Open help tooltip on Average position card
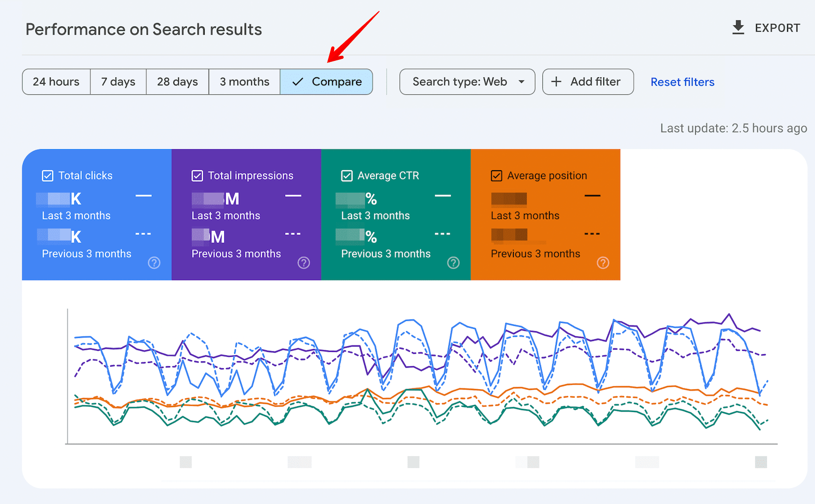This screenshot has width=815, height=504. pos(603,262)
